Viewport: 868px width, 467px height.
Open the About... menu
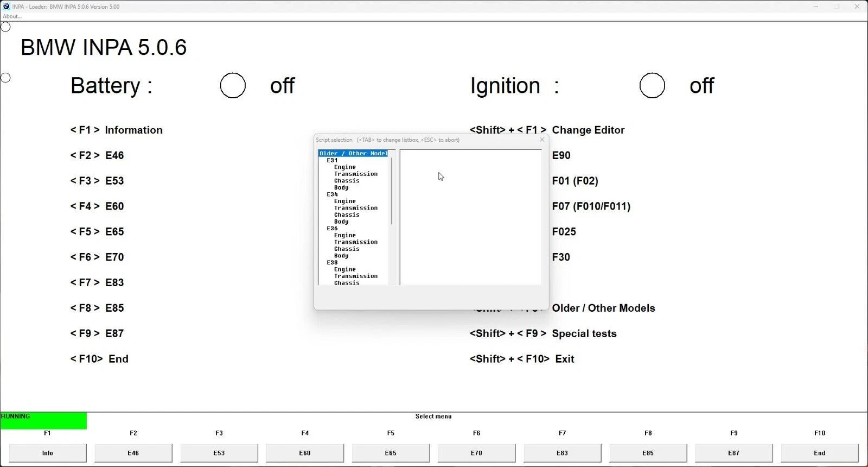[12, 16]
